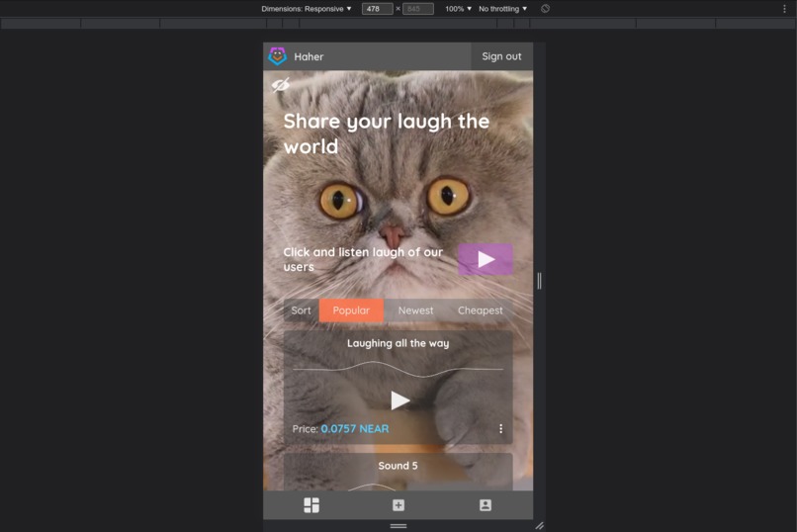Open the 100% zoom dropdown
797x532 pixels.
pyautogui.click(x=459, y=9)
